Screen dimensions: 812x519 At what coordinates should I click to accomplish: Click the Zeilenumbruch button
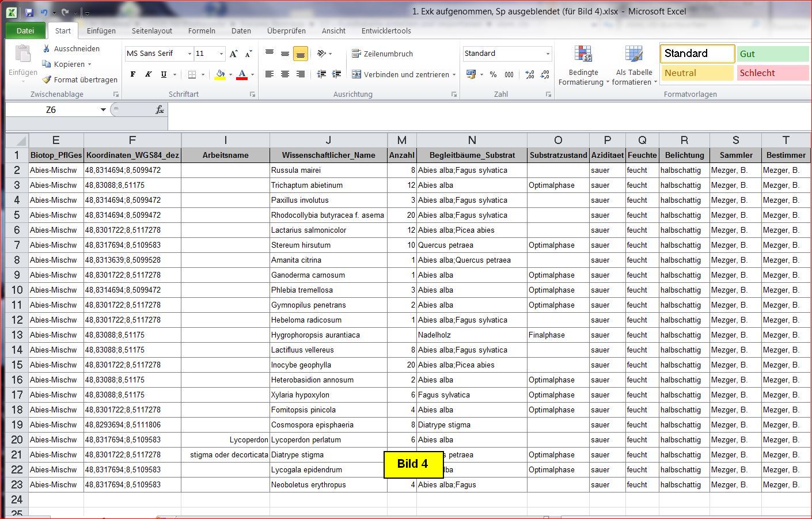tap(382, 54)
